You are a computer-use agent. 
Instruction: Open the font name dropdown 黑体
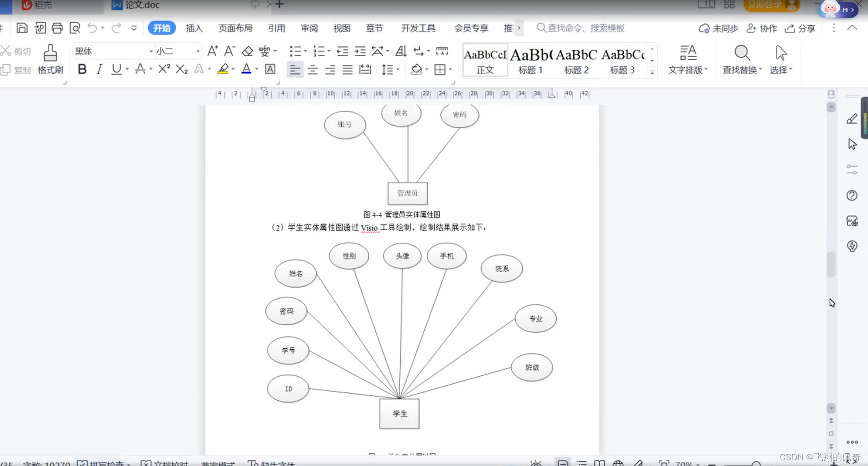[x=151, y=51]
